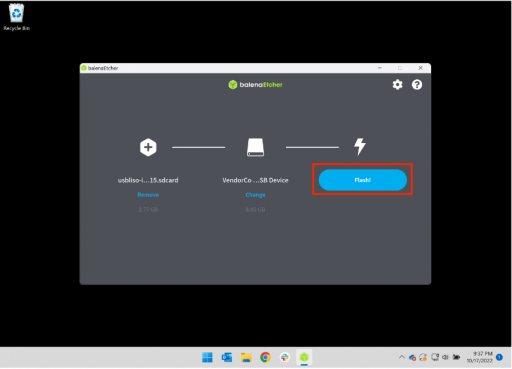This screenshot has height=369, width=512.
Task: Close the balenaEtcher window
Action: click(420, 68)
